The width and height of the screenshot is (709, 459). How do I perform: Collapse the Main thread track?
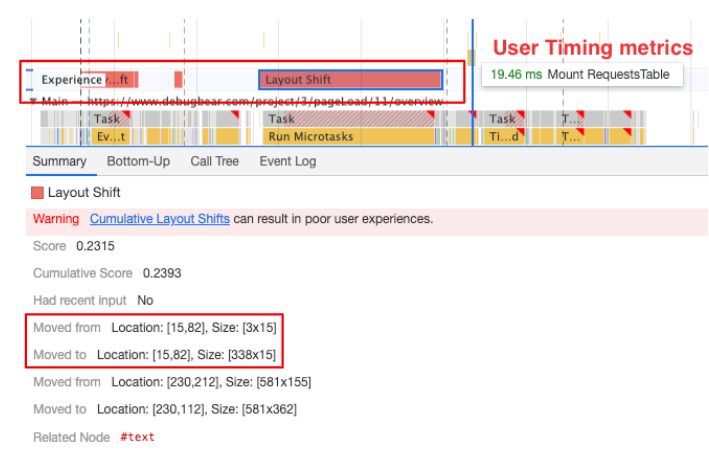[32, 102]
